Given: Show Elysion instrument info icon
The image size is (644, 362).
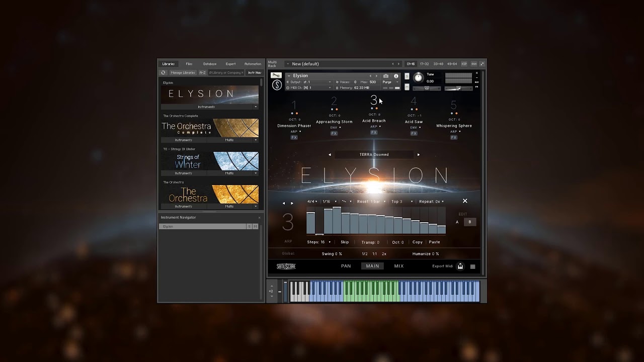Looking at the screenshot, I should 396,76.
